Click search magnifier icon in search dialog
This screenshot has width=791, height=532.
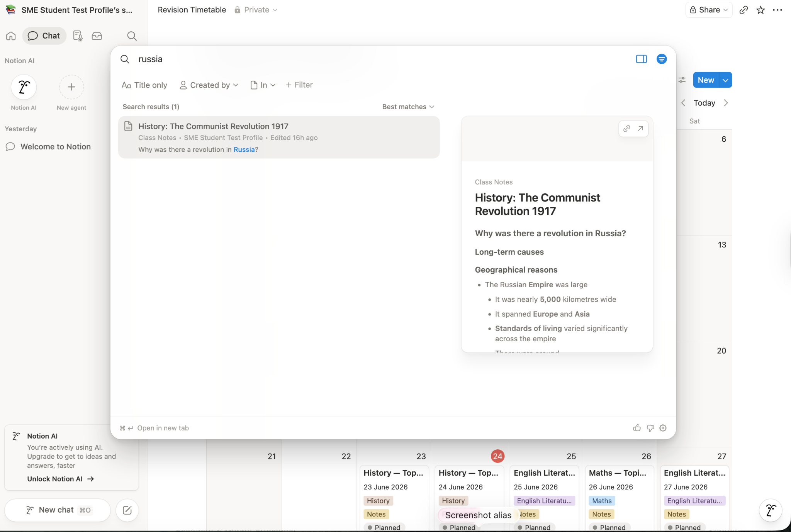[125, 59]
